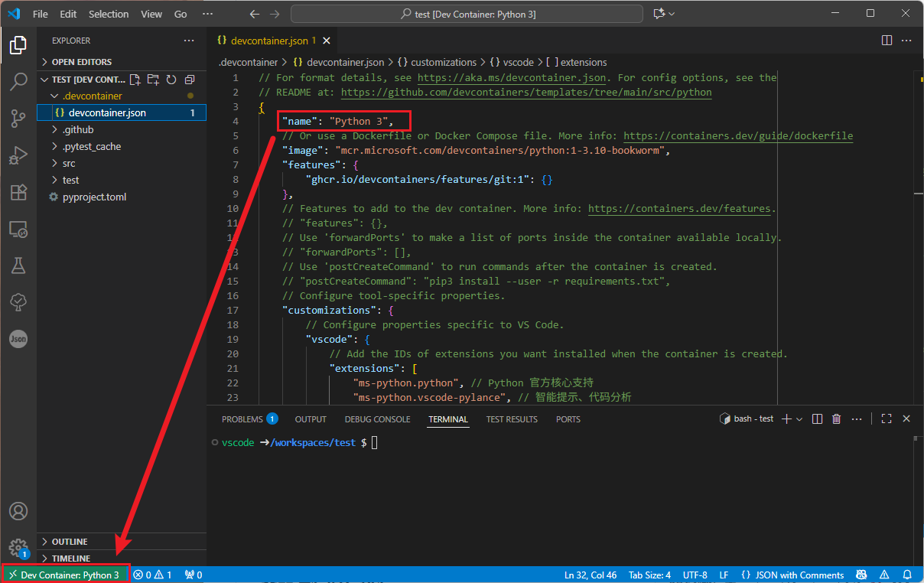
Task: Click New File icon in explorer header
Action: pyautogui.click(x=135, y=80)
